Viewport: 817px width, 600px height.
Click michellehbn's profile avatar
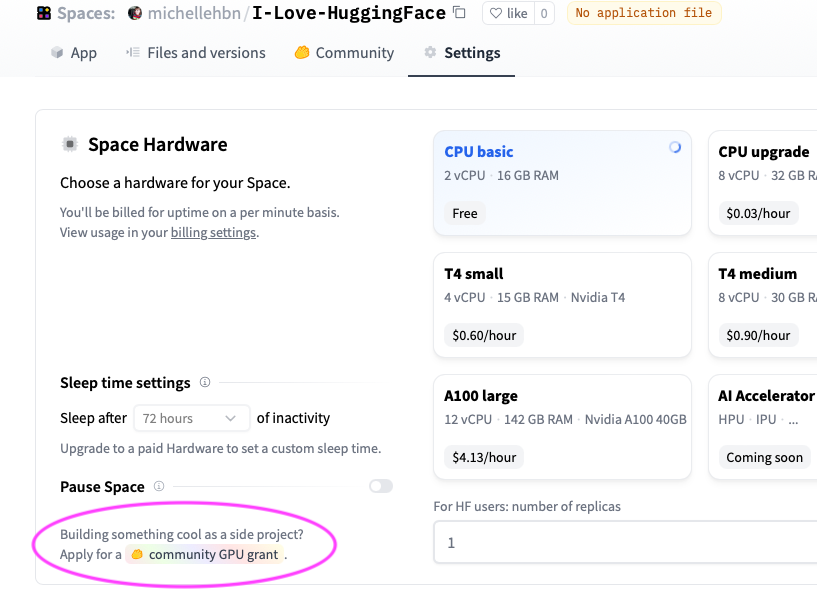(x=136, y=13)
